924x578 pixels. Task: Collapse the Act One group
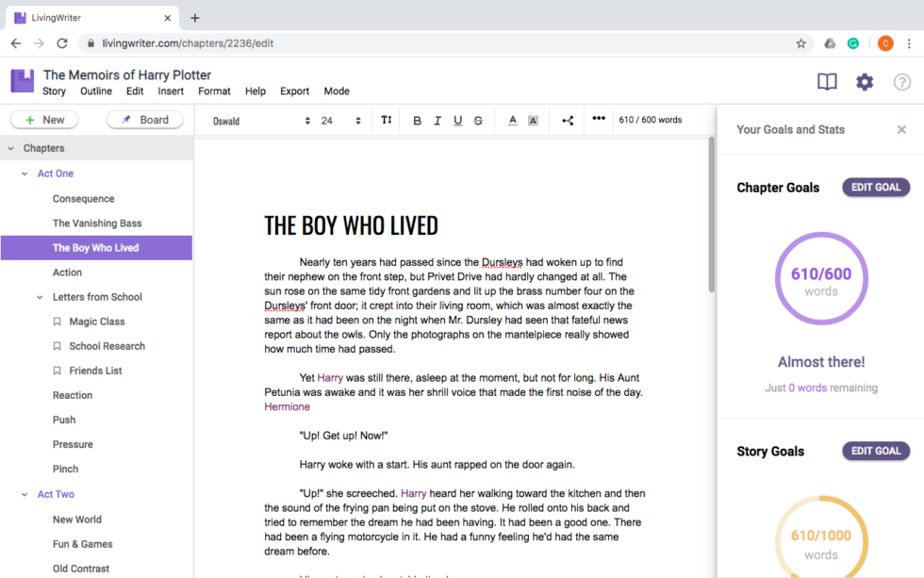[25, 173]
